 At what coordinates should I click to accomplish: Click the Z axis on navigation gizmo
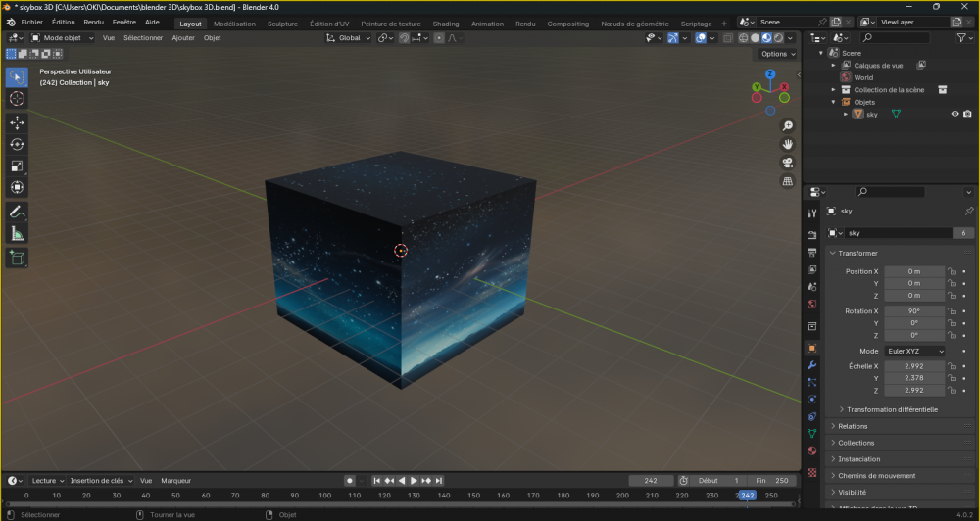coord(770,73)
